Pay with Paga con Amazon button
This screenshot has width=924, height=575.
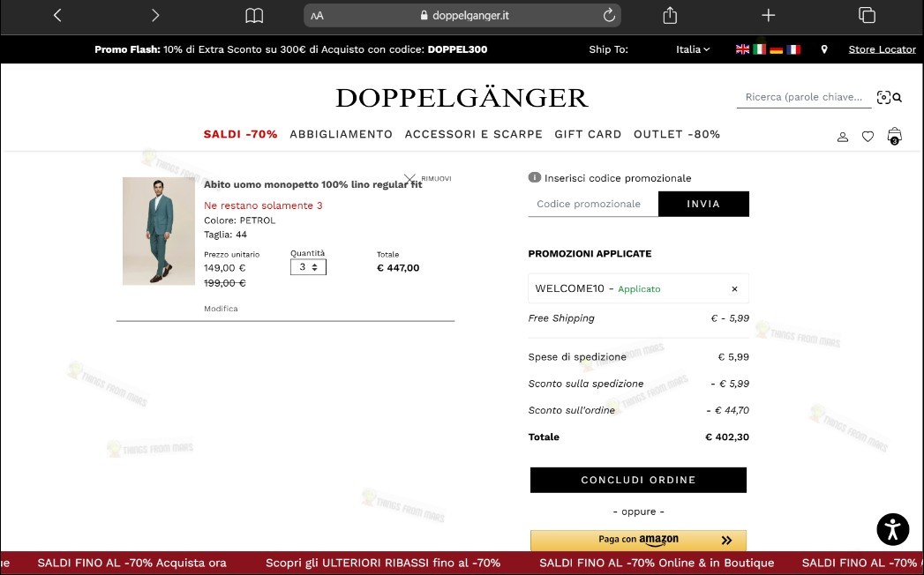(638, 540)
